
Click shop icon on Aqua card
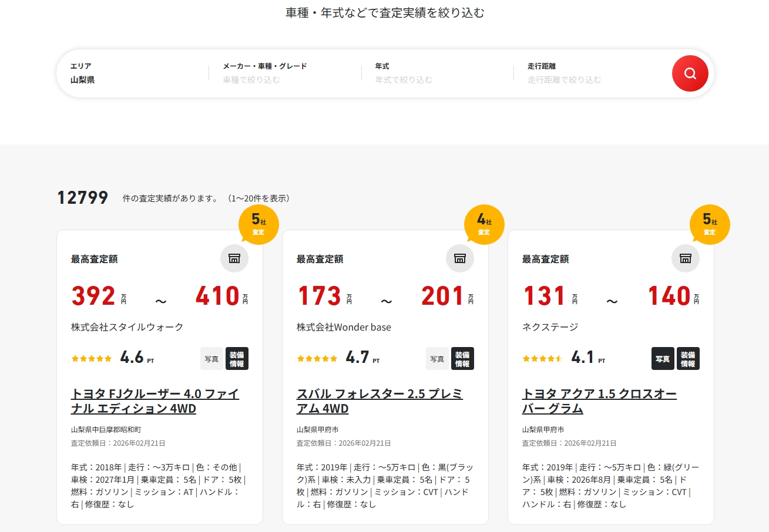click(686, 258)
